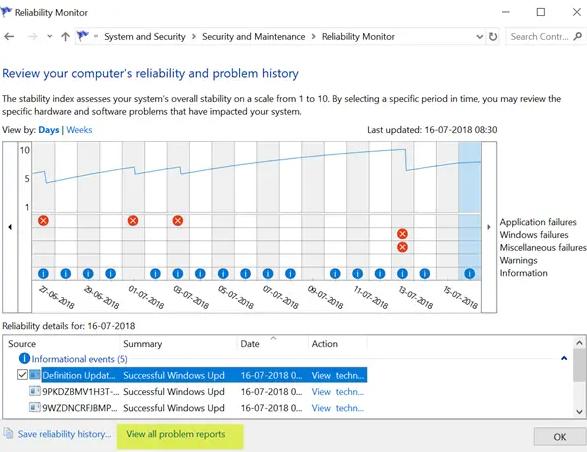Click the Reliability Monitor breadcrumb
Screen dimensions: 587x452
click(x=358, y=37)
